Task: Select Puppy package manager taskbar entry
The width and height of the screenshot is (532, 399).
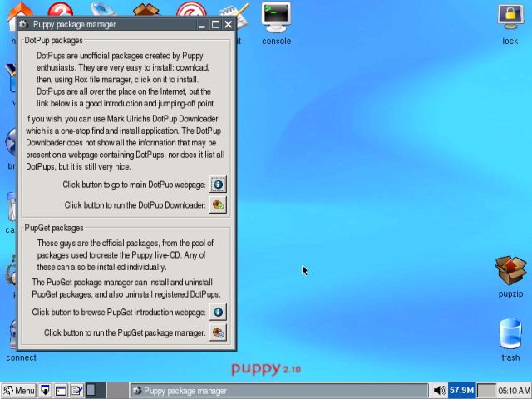Action: (279, 391)
